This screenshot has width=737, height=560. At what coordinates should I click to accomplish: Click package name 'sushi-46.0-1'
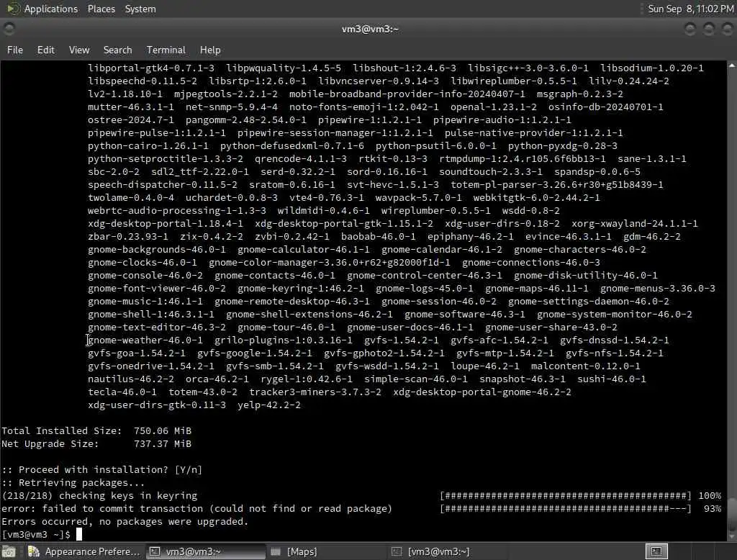click(x=612, y=379)
